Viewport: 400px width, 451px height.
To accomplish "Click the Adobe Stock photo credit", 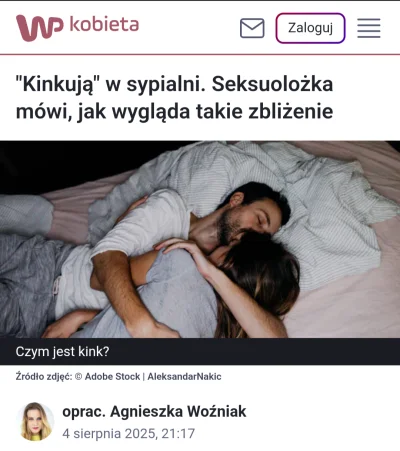I will coord(112,377).
